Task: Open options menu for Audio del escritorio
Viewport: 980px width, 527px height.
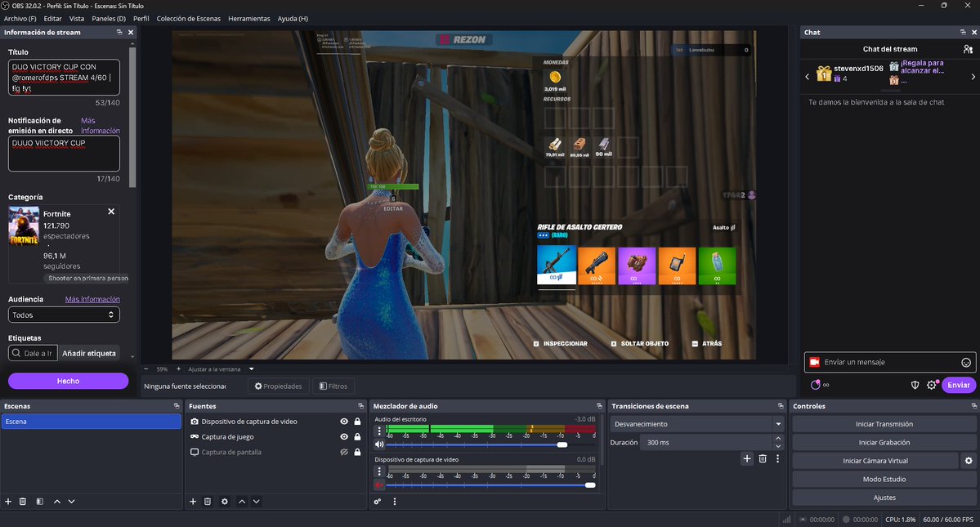Action: (x=378, y=431)
